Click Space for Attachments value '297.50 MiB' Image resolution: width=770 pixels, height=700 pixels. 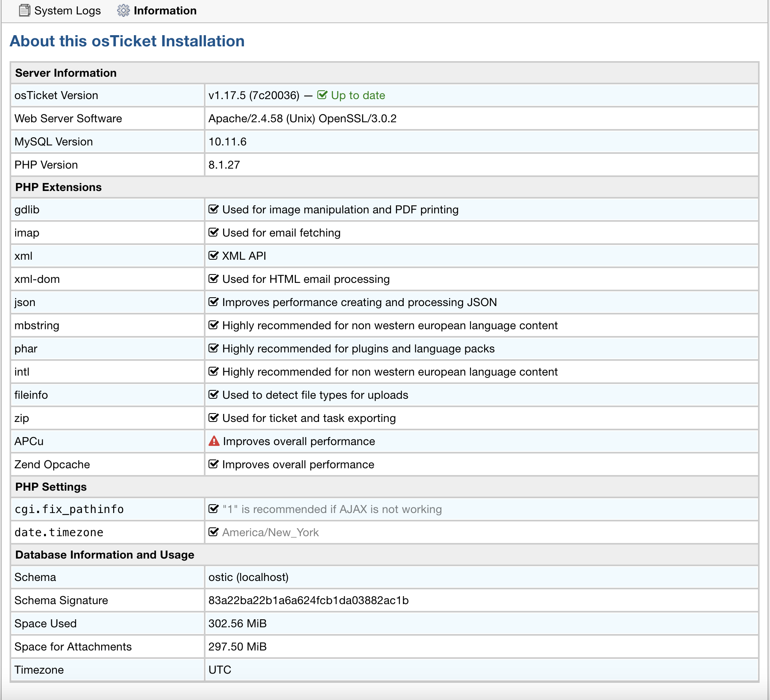click(237, 647)
